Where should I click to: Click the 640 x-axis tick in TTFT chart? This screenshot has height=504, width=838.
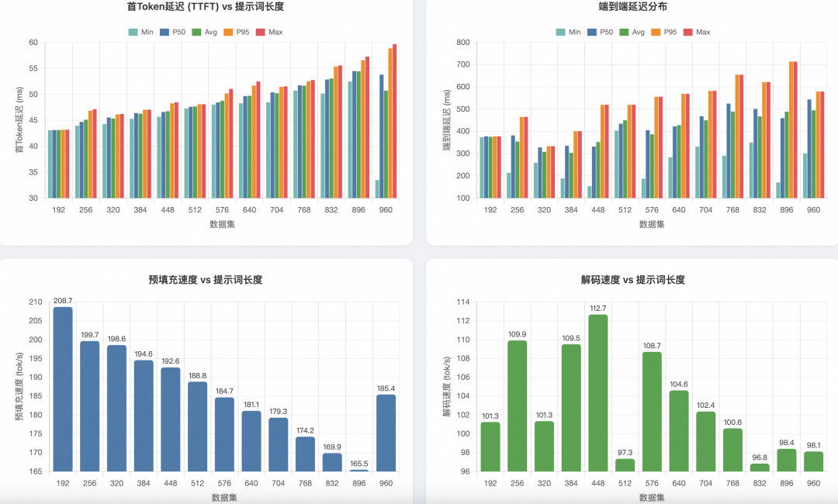(x=250, y=210)
